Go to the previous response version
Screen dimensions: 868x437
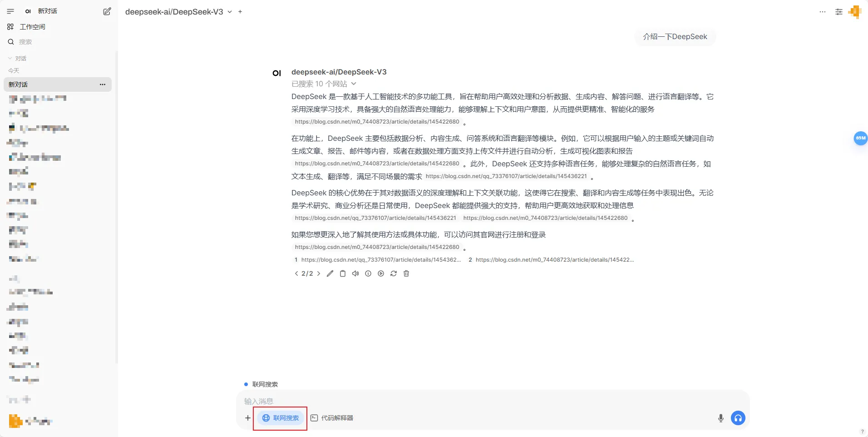pyautogui.click(x=296, y=273)
